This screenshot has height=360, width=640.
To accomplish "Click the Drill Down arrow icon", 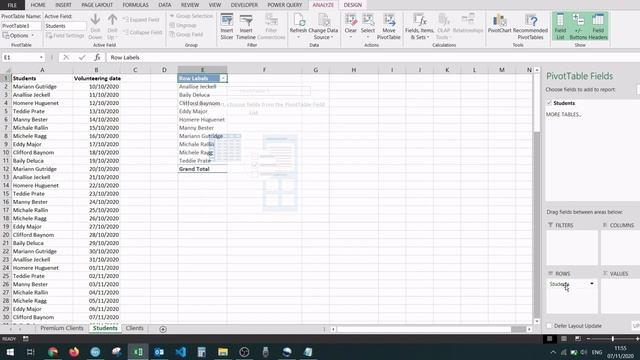I will click(95, 26).
